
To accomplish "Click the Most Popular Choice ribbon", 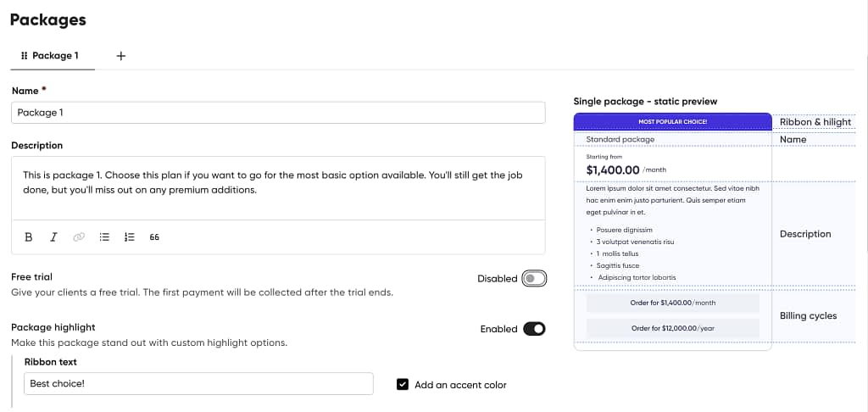I will coord(672,122).
